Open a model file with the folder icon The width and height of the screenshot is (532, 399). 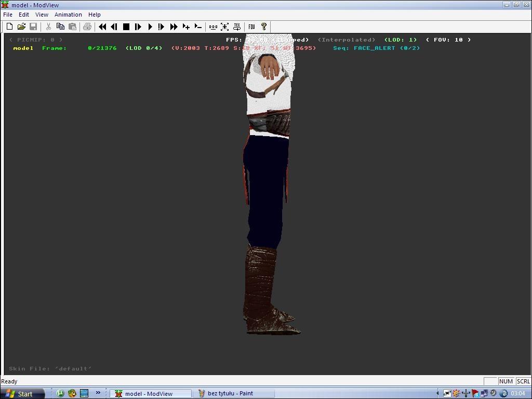coord(21,26)
